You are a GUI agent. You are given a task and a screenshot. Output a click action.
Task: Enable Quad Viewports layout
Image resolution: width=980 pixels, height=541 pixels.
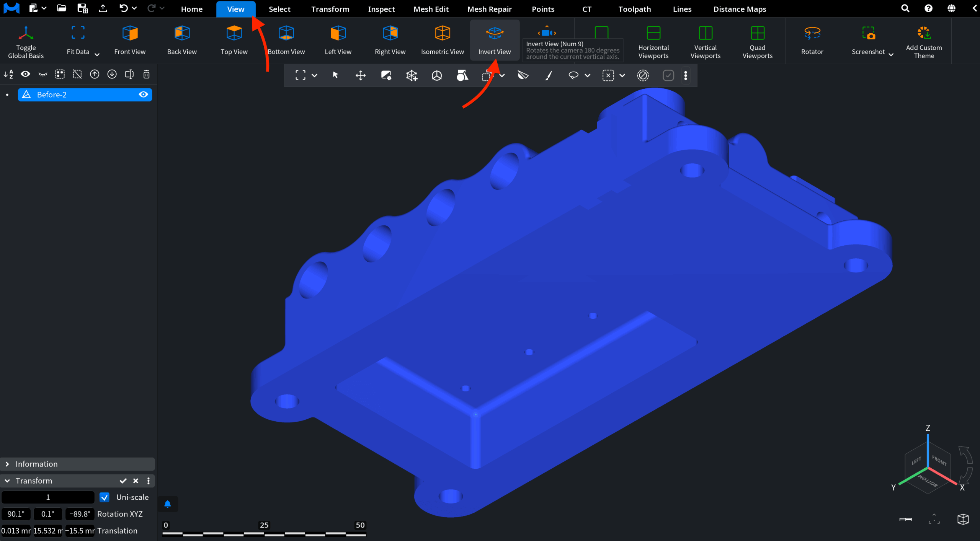coord(758,41)
